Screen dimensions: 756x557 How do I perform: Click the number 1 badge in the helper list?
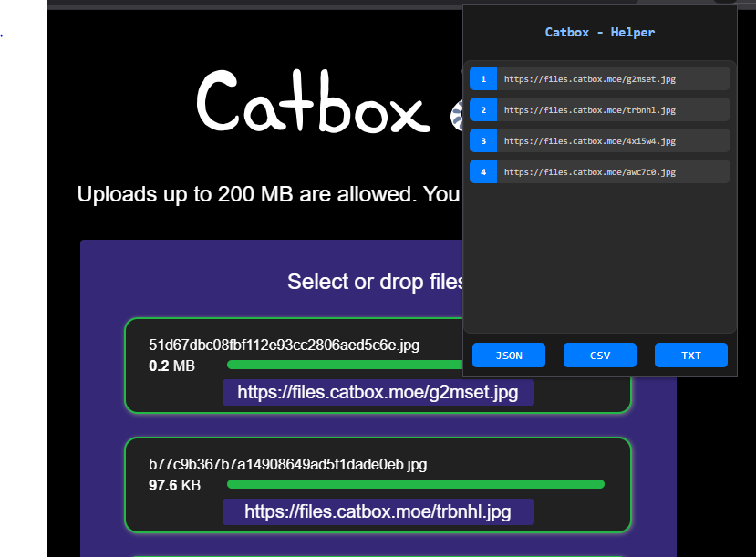tap(483, 78)
